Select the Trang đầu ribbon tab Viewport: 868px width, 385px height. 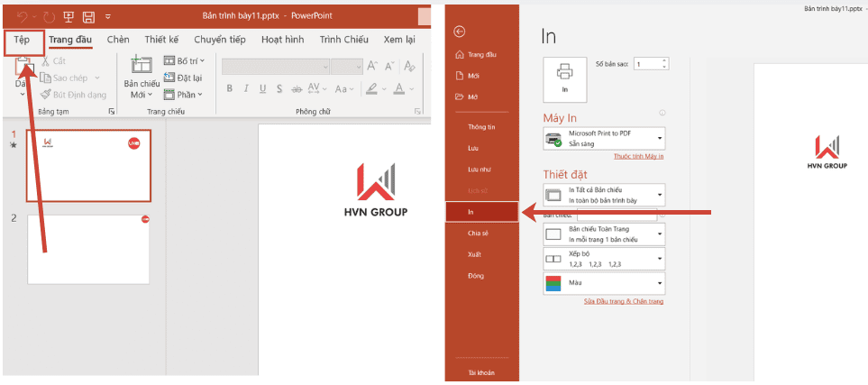click(x=70, y=40)
